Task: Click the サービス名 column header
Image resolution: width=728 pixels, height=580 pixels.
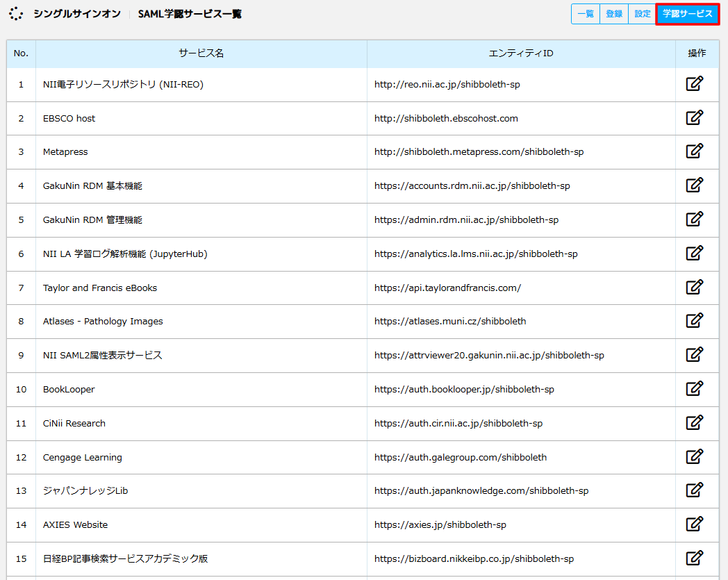Action: [201, 53]
